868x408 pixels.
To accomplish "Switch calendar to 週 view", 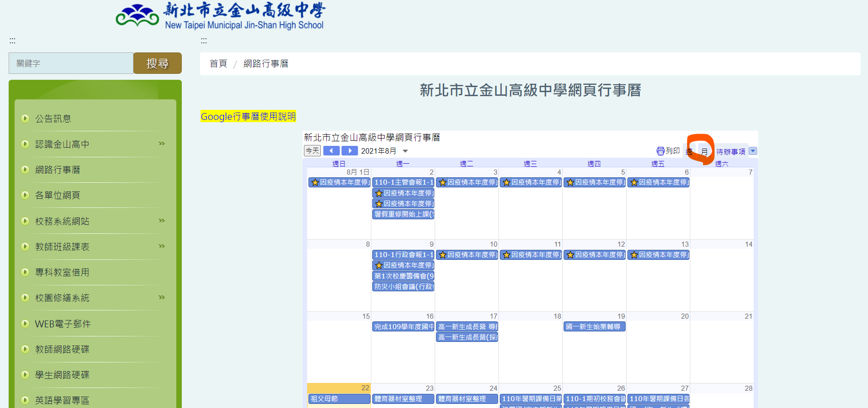I will (689, 151).
